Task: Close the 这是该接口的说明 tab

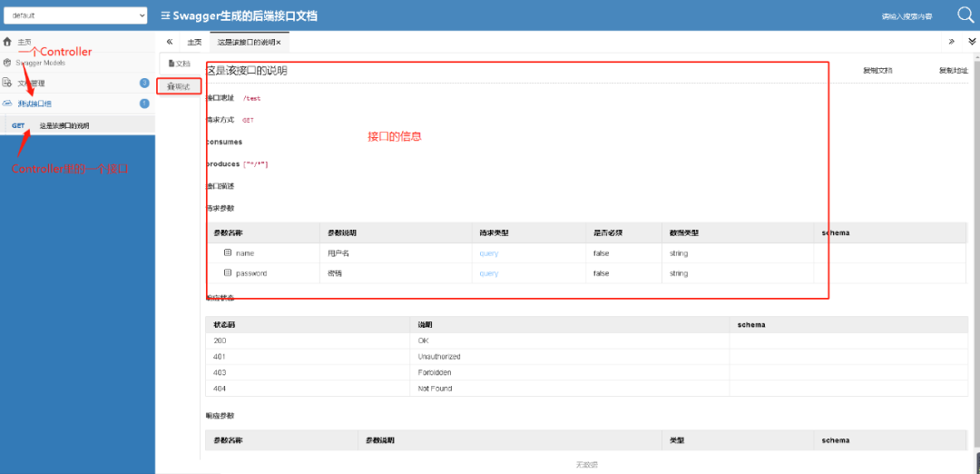Action: click(x=279, y=43)
